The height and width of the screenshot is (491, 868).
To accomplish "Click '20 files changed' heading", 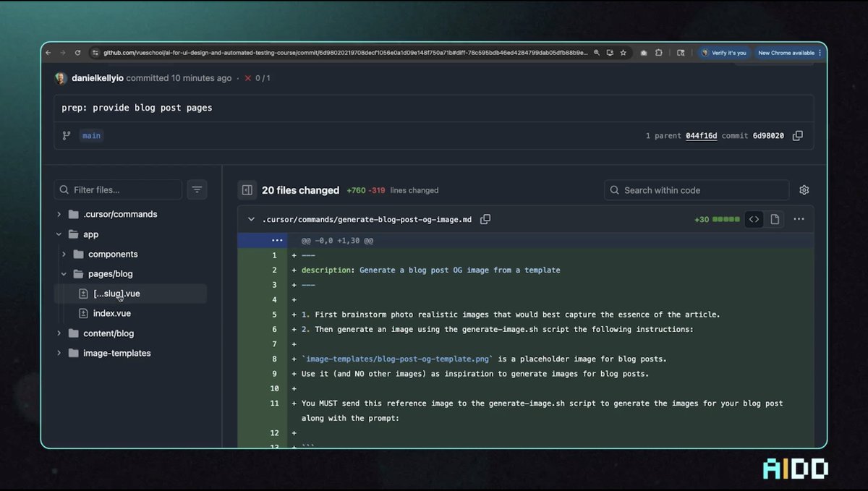I will click(300, 190).
